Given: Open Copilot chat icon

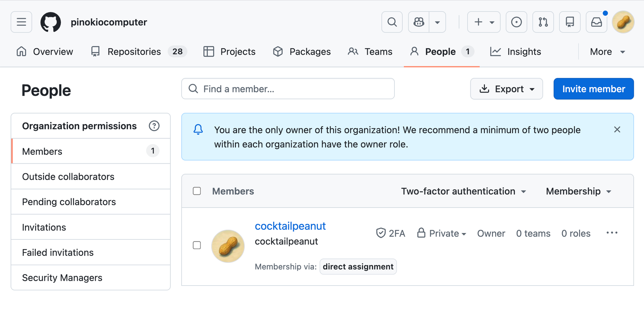Looking at the screenshot, I should pyautogui.click(x=419, y=22).
